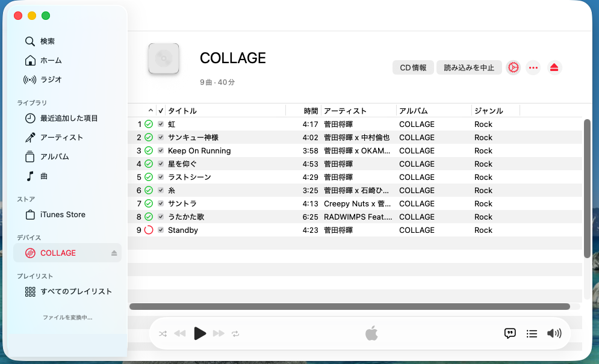Viewport: 599px width, 364px height.
Task: Open アーティスト library view
Action: pyautogui.click(x=54, y=137)
